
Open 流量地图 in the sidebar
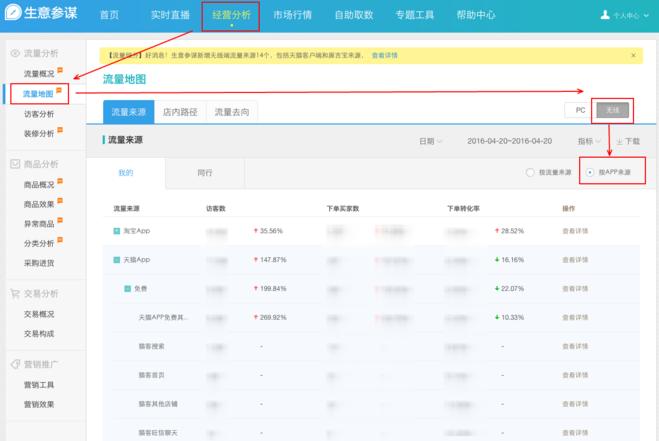38,94
